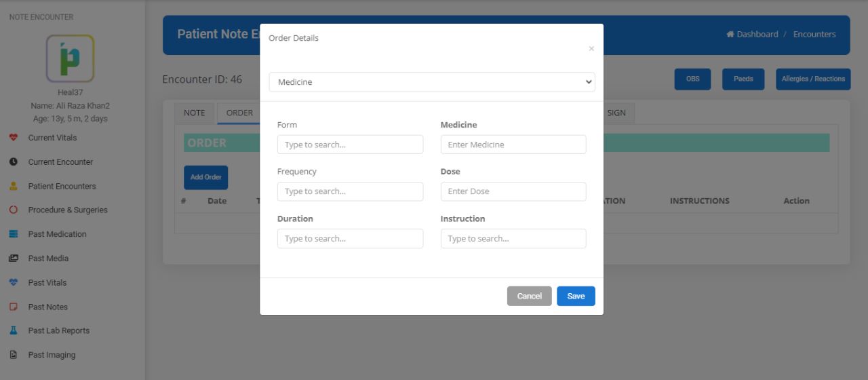Screen dimensions: 868x380
Task: Click the Past Medication icon
Action: coord(14,234)
